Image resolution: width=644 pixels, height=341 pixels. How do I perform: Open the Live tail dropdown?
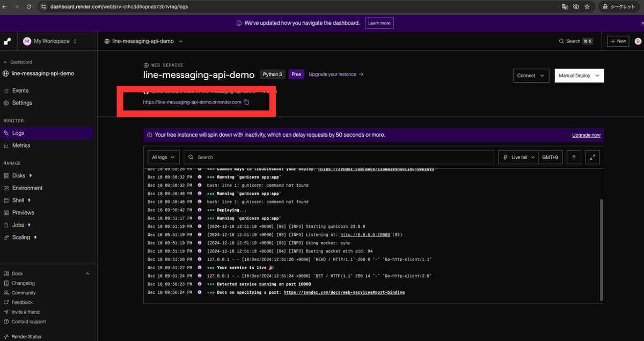tap(518, 157)
